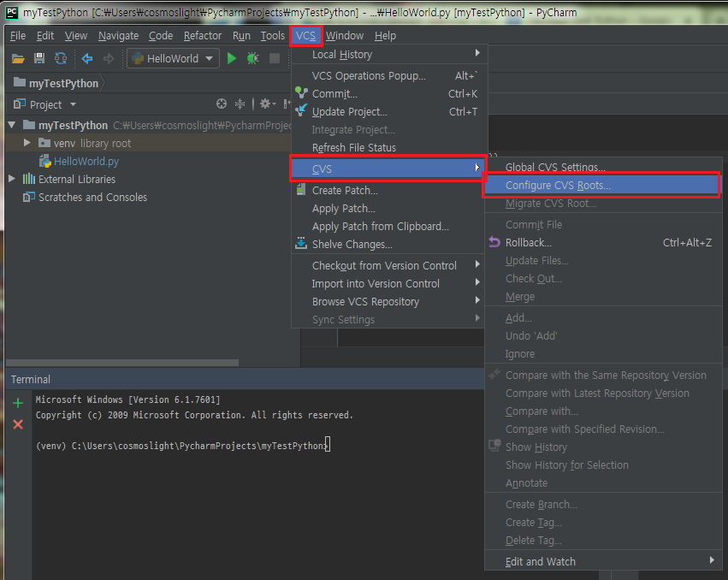Run HelloWorld with the green play icon
This screenshot has width=728, height=580.
pyautogui.click(x=232, y=58)
